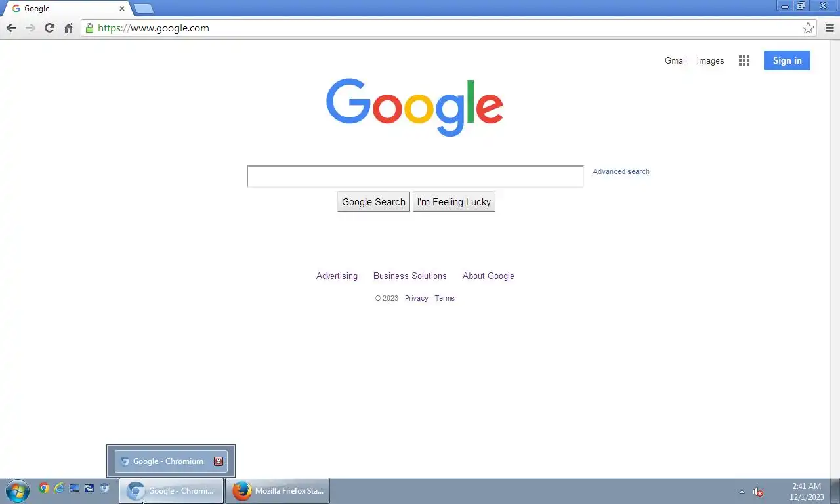Click the muted volume tray icon
The height and width of the screenshot is (504, 840).
757,492
